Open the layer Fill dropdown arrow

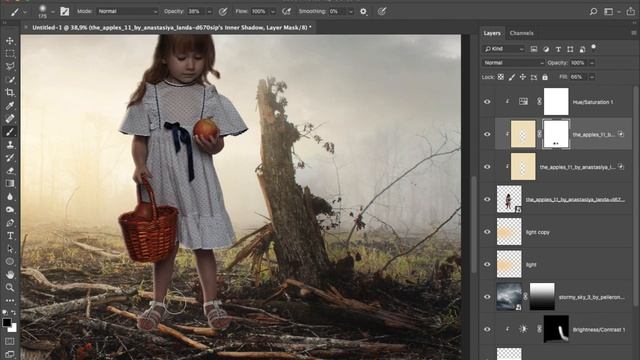click(592, 77)
